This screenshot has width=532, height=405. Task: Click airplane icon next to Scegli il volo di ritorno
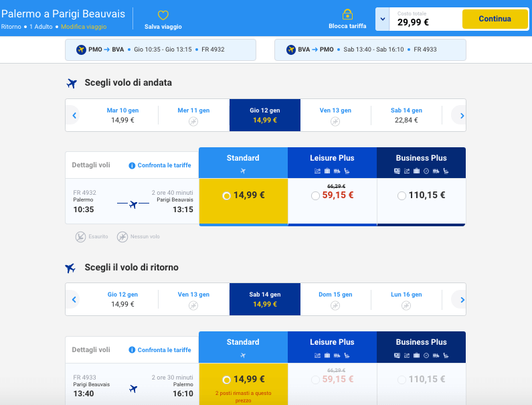coord(71,268)
